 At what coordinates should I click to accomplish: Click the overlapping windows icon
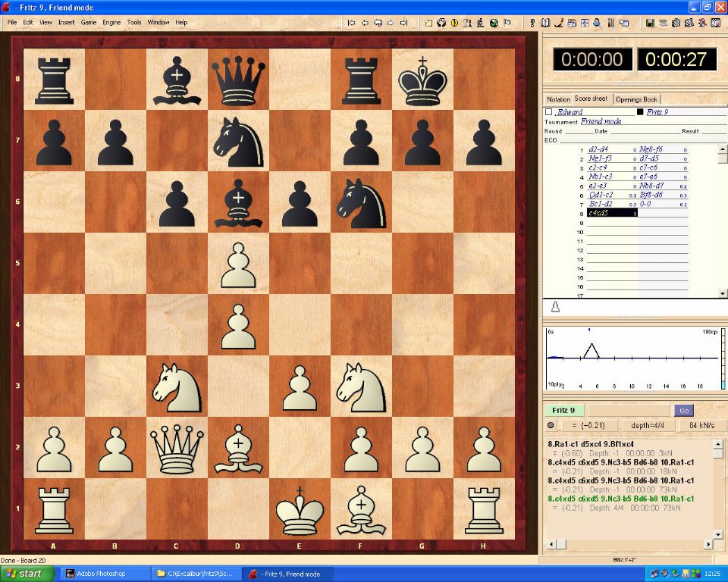(x=624, y=22)
